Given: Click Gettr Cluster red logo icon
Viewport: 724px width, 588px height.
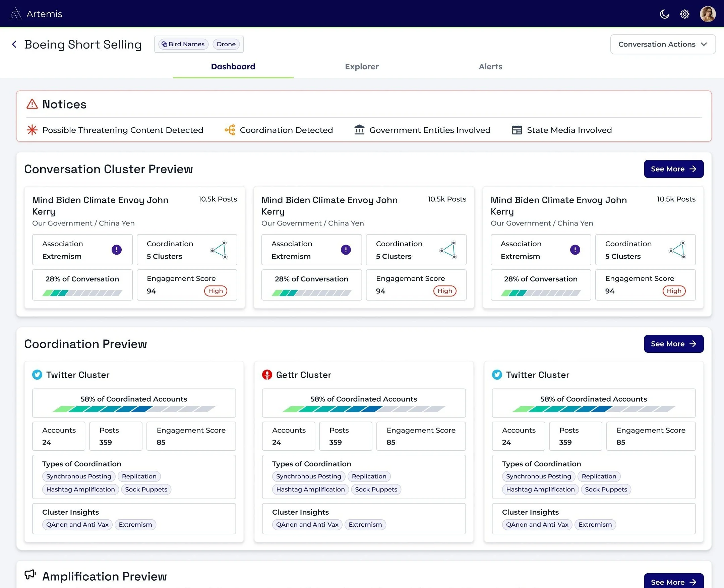Looking at the screenshot, I should [267, 375].
